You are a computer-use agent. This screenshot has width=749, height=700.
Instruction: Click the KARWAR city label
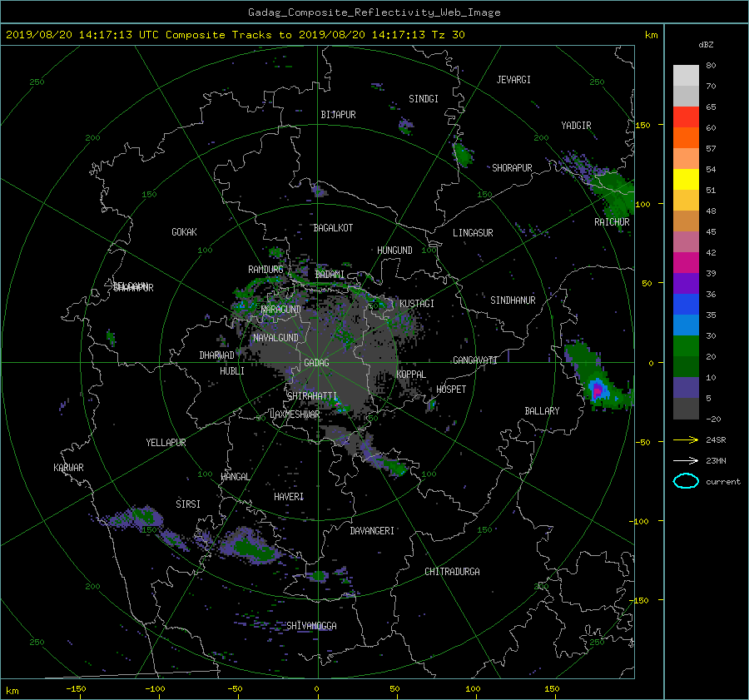point(68,468)
